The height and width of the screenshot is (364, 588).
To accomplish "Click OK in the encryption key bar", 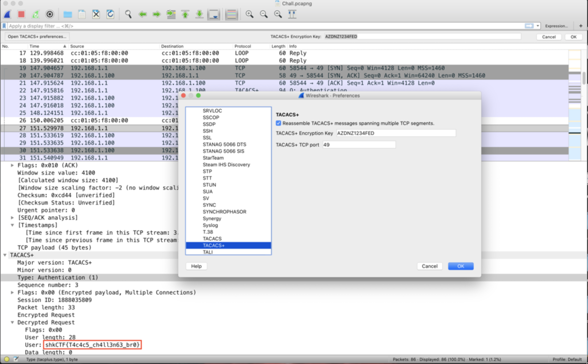I will tap(573, 37).
